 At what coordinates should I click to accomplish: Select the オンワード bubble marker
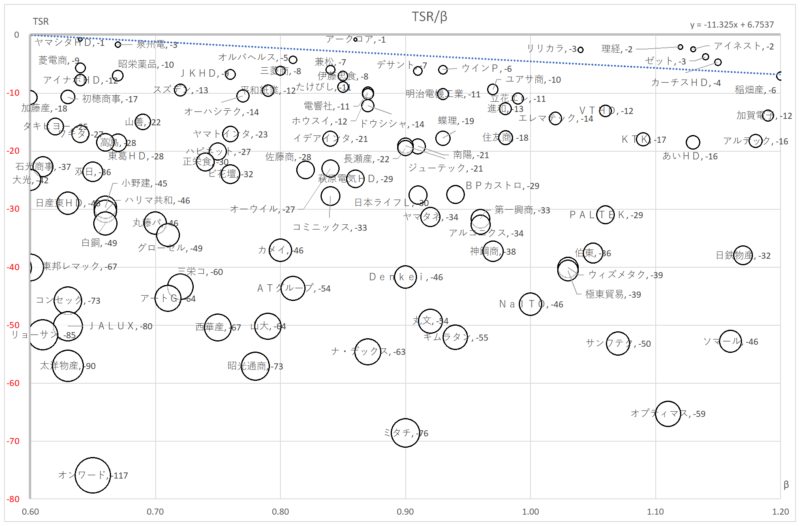[x=92, y=475]
